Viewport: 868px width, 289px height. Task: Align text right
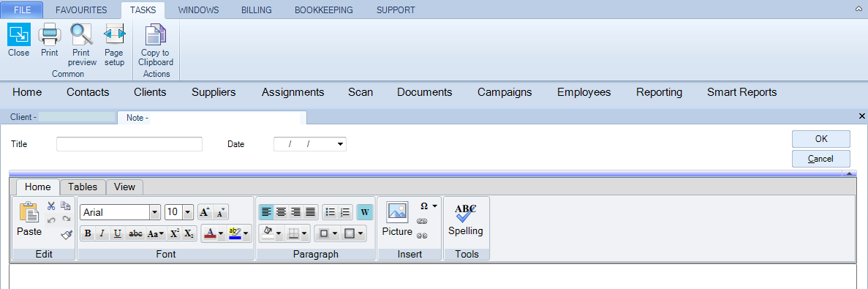pyautogui.click(x=295, y=212)
